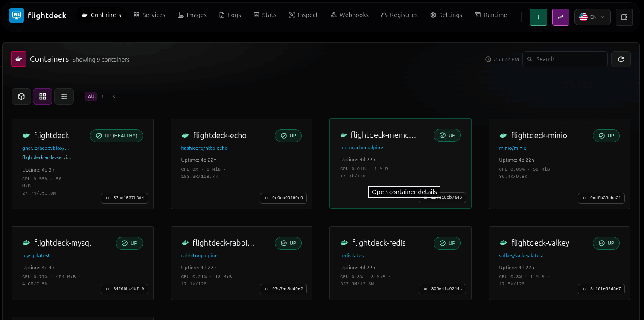This screenshot has height=320, width=644.
Task: Focus the container Search field
Action: click(565, 59)
